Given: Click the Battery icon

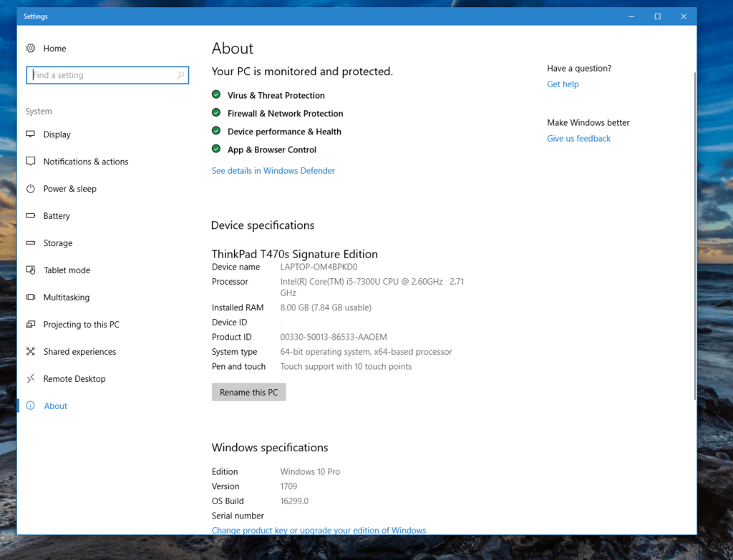Looking at the screenshot, I should click(x=30, y=215).
